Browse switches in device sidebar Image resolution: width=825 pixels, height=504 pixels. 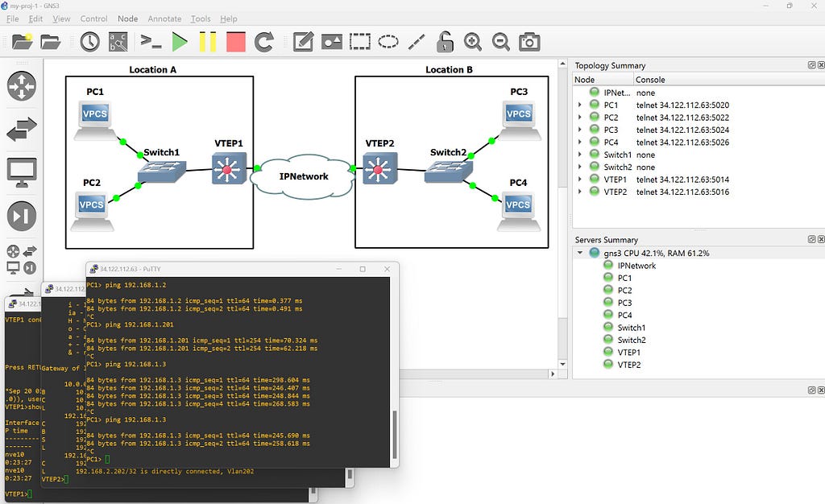[x=22, y=129]
